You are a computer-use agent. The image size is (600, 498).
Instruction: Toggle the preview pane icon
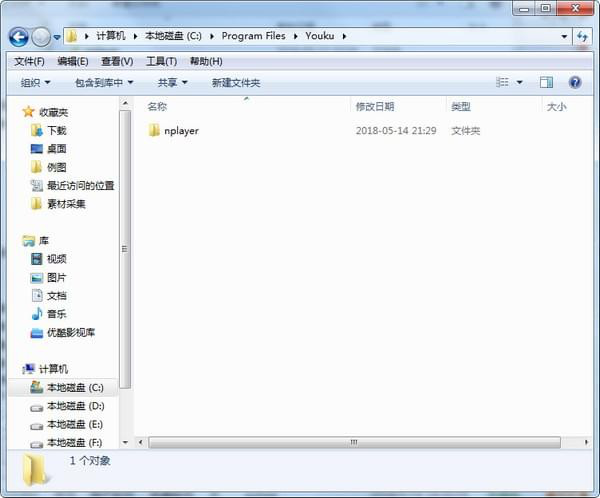coord(546,82)
